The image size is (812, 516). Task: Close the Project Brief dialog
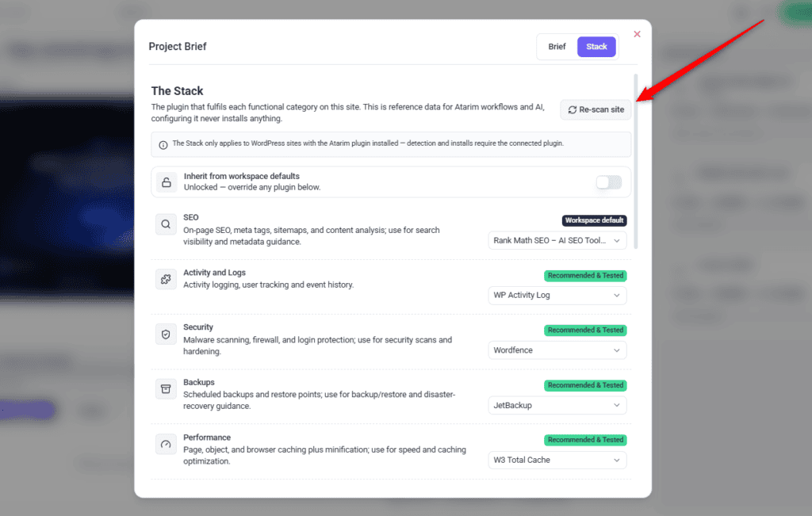tap(637, 34)
